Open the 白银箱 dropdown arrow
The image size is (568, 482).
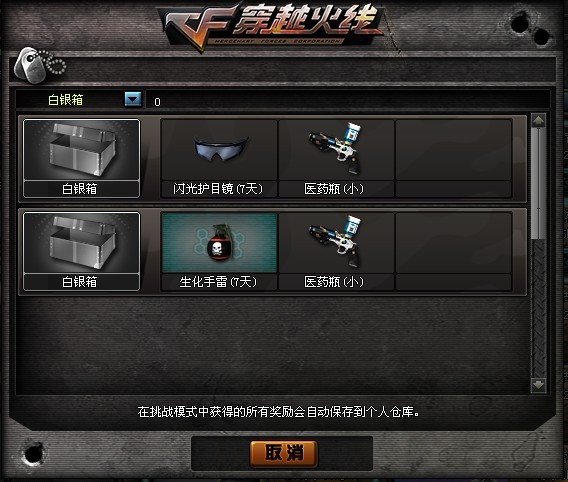133,99
